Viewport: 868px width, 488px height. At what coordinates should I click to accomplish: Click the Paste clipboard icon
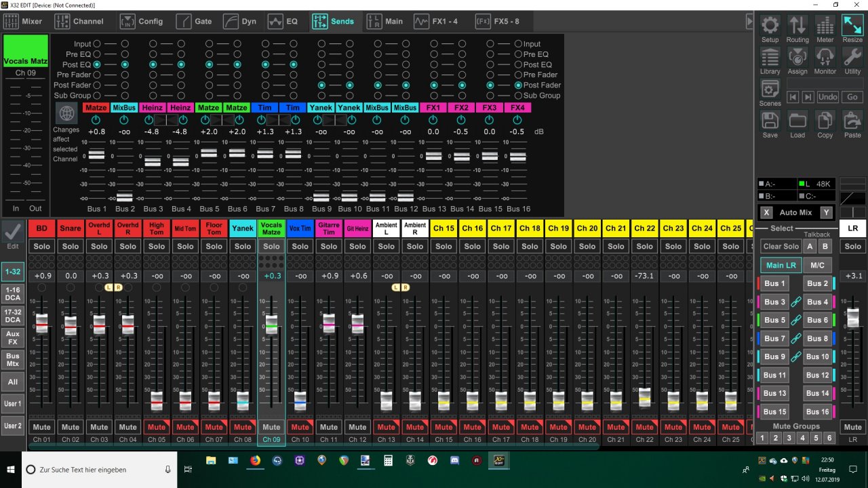click(852, 121)
